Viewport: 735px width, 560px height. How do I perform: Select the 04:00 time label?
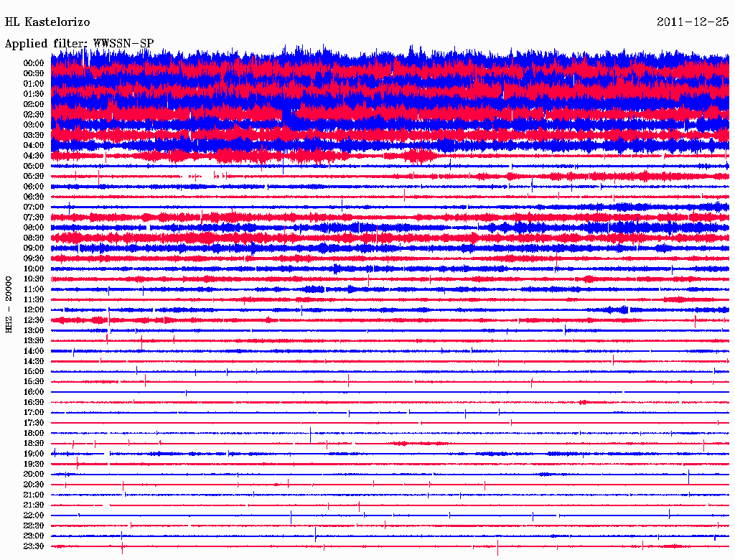34,146
